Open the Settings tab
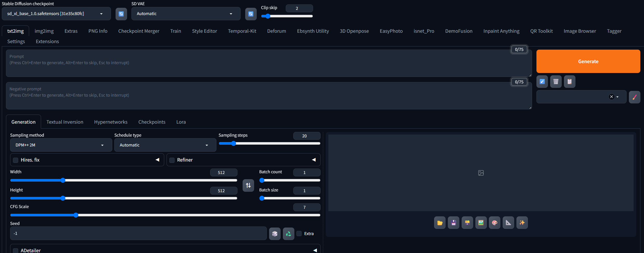Image resolution: width=644 pixels, height=253 pixels. [16, 42]
